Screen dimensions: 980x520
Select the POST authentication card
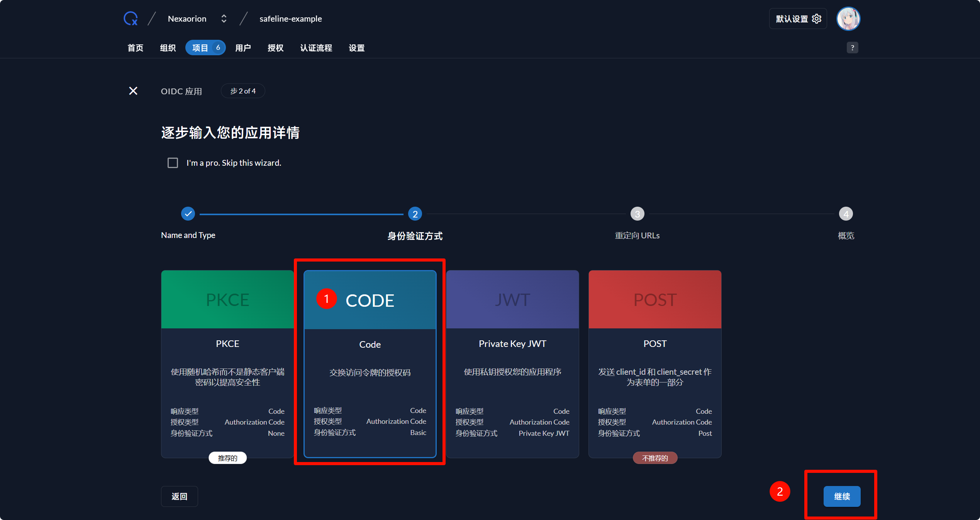click(654, 363)
